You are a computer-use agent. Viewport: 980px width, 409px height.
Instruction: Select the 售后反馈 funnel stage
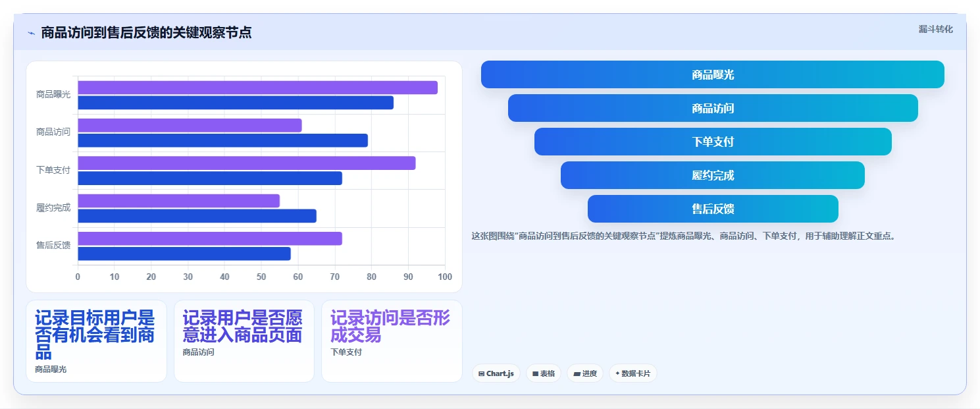click(713, 209)
